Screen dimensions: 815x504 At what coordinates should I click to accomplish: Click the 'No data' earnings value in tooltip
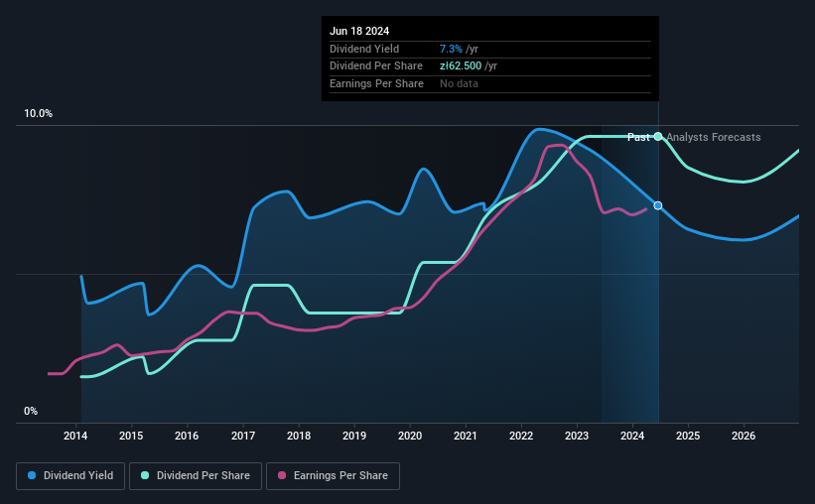pos(459,83)
